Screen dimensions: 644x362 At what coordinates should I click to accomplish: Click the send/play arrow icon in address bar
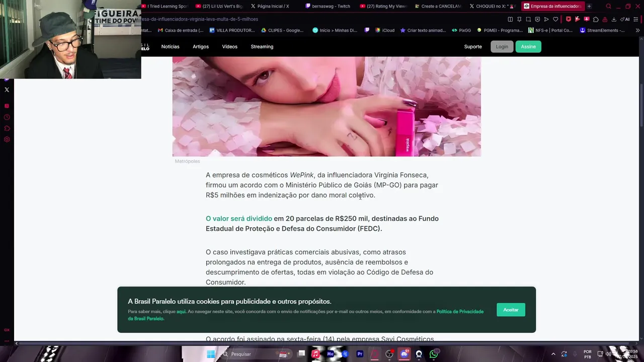coord(546,19)
